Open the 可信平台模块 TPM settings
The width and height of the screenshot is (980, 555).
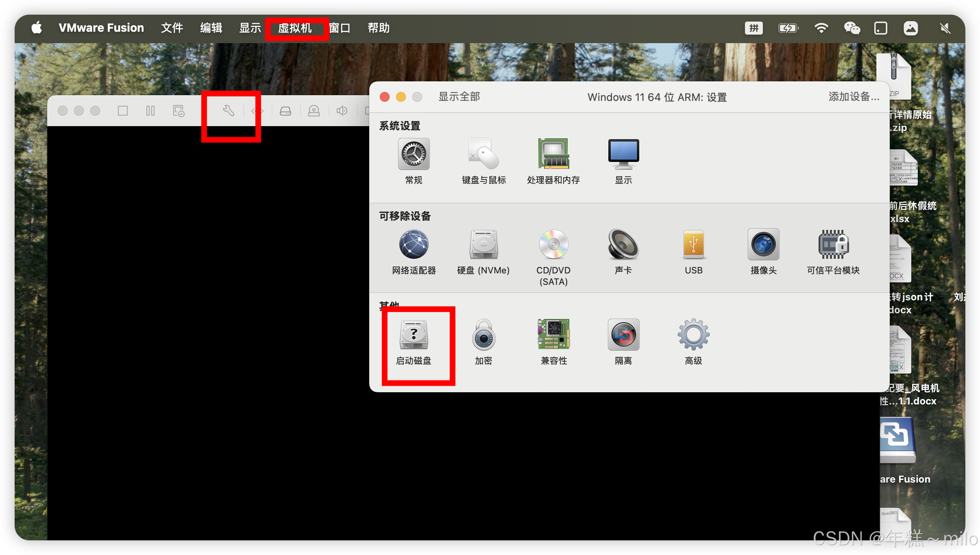[x=833, y=245]
